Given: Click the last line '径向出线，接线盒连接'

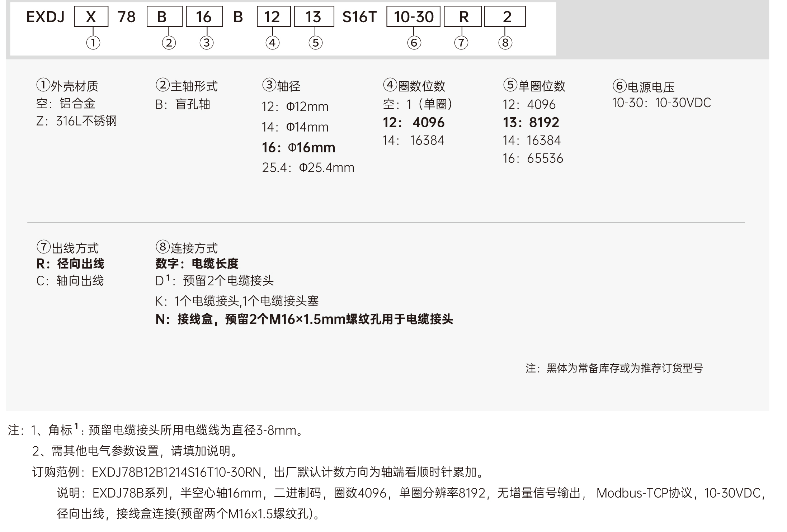Looking at the screenshot, I should point(188,514).
